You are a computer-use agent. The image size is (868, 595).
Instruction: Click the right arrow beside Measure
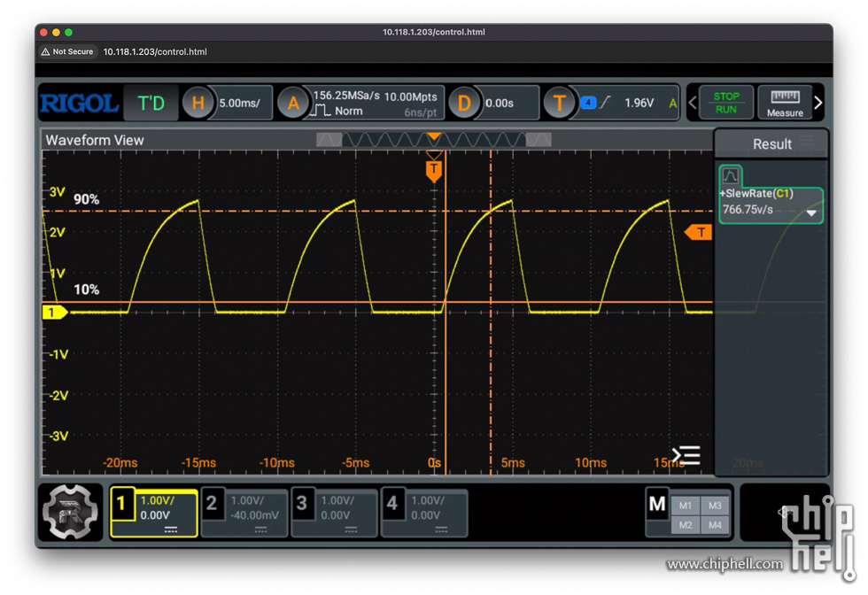click(818, 103)
